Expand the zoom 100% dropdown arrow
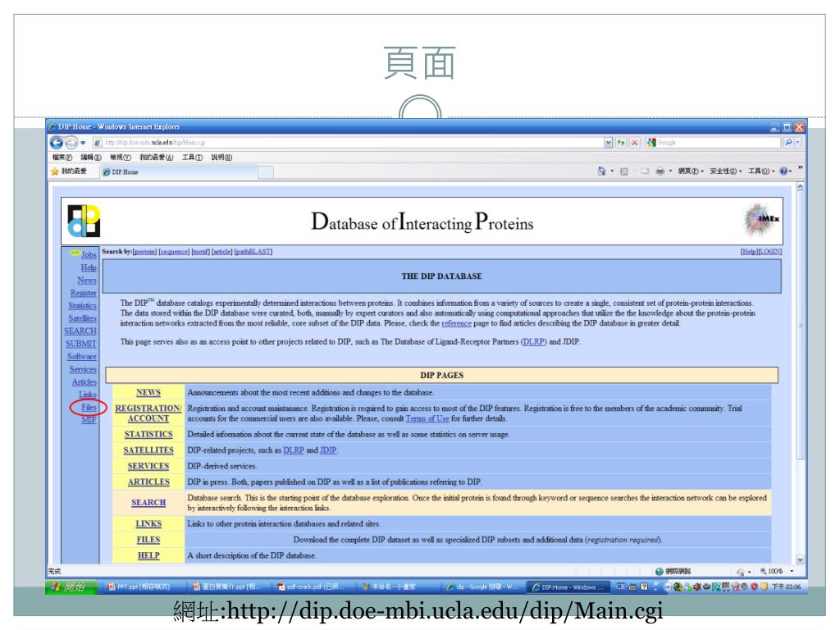Screen dimensions: 840x630 point(792,572)
